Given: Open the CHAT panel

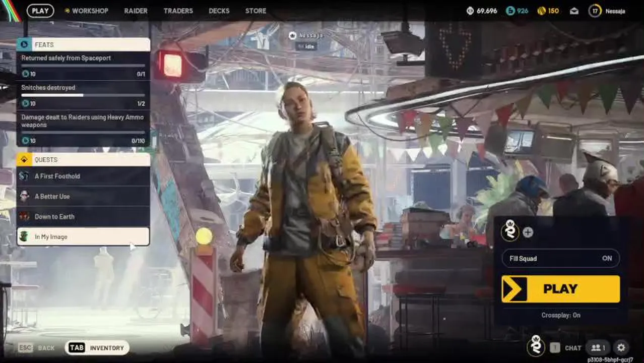Looking at the screenshot, I should pos(573,348).
